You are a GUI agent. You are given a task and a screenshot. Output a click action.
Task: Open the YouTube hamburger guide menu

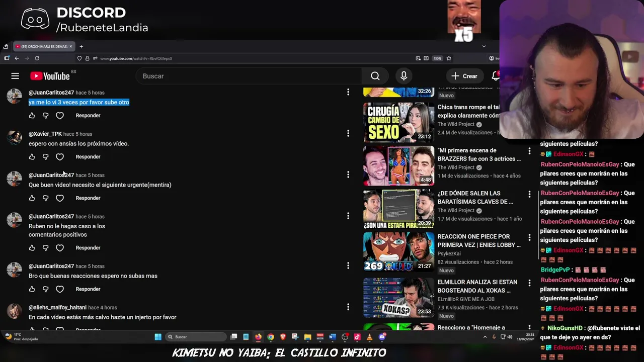click(15, 76)
